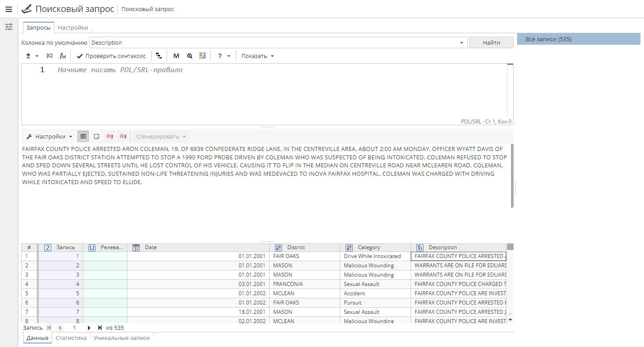
Task: Select Все записи (535) item
Action: [579, 39]
